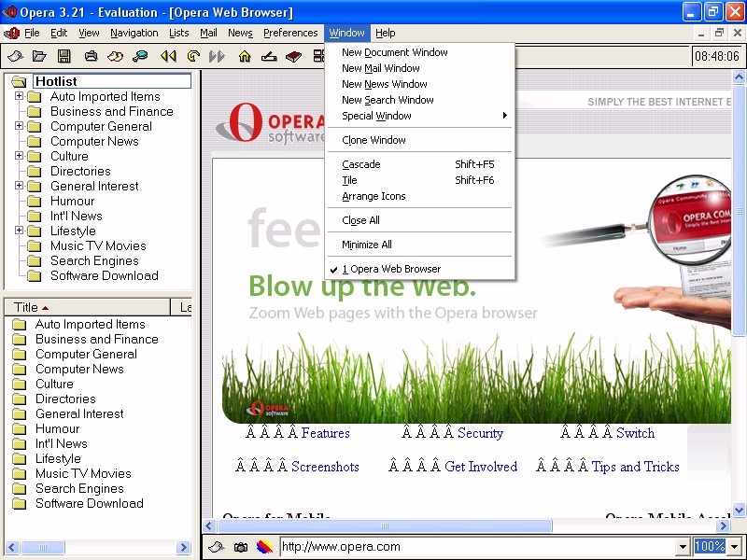Expand the Computer General tree node
Image resolution: width=747 pixels, height=560 pixels.
click(x=19, y=126)
